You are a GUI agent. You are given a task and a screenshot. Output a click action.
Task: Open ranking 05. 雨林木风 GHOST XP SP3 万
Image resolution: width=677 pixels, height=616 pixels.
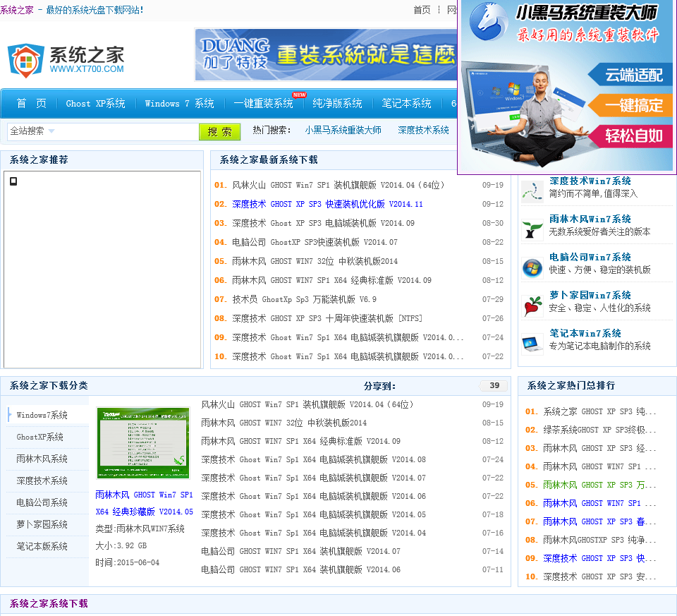pos(599,485)
